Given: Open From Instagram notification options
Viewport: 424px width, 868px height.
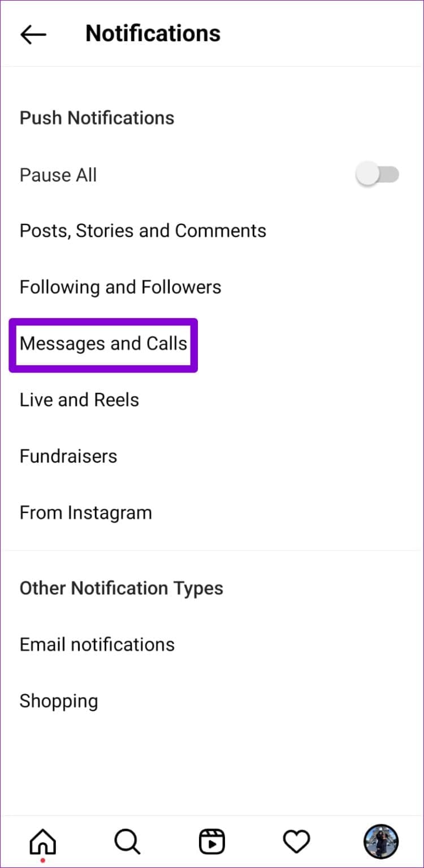Looking at the screenshot, I should click(x=85, y=513).
